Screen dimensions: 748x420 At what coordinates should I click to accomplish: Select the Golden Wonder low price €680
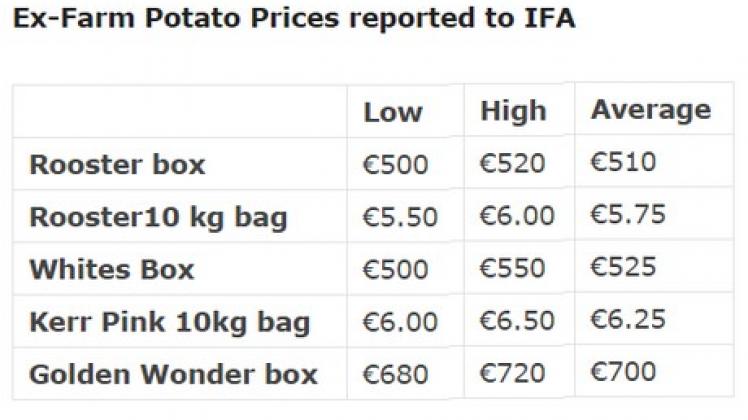[395, 374]
